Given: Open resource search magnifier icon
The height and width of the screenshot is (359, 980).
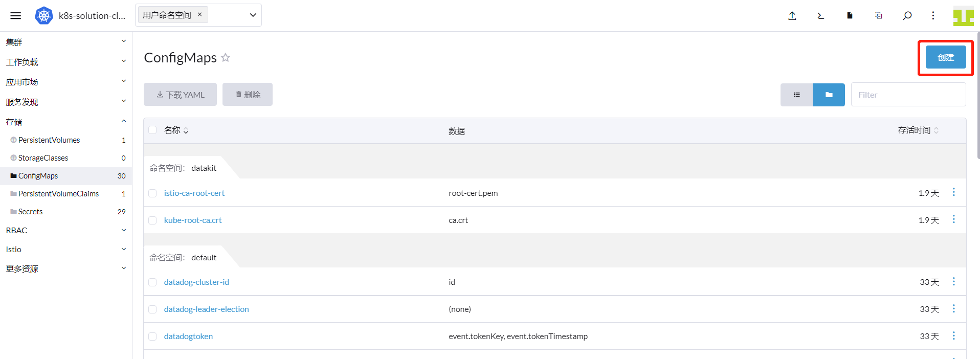Looking at the screenshot, I should (907, 15).
